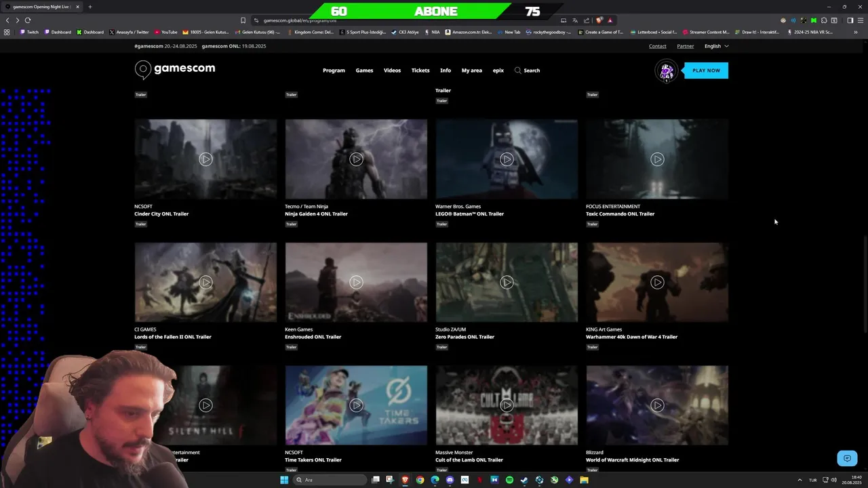This screenshot has height=488, width=868.
Task: Click the Trailer tag under Toxic Commando
Action: 592,224
